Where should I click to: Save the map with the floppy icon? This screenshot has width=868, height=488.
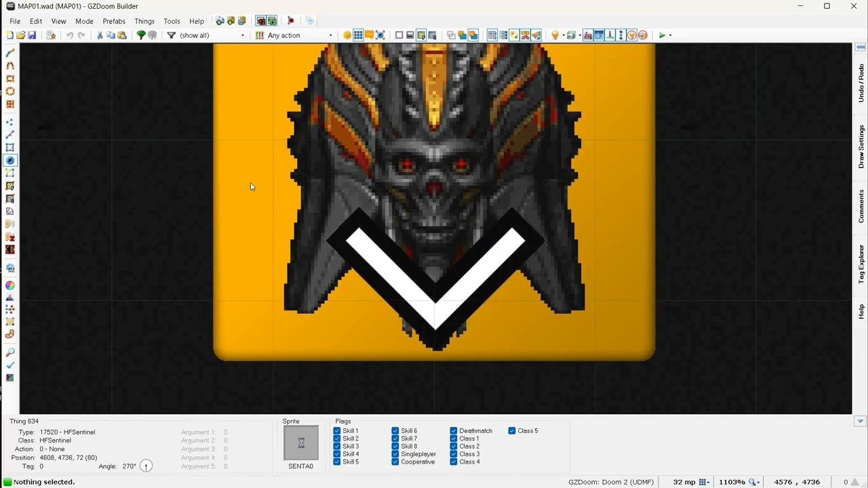(x=31, y=35)
